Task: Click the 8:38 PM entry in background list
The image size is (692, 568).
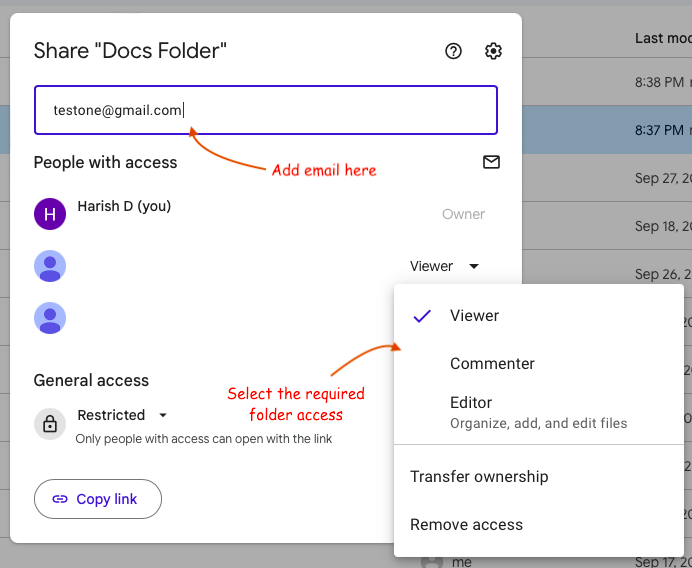Action: coord(659,82)
